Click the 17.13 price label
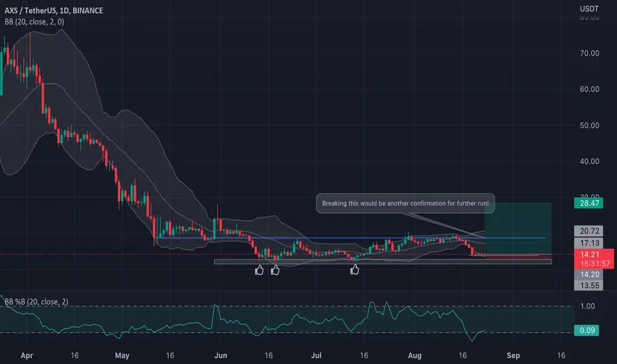 click(589, 243)
